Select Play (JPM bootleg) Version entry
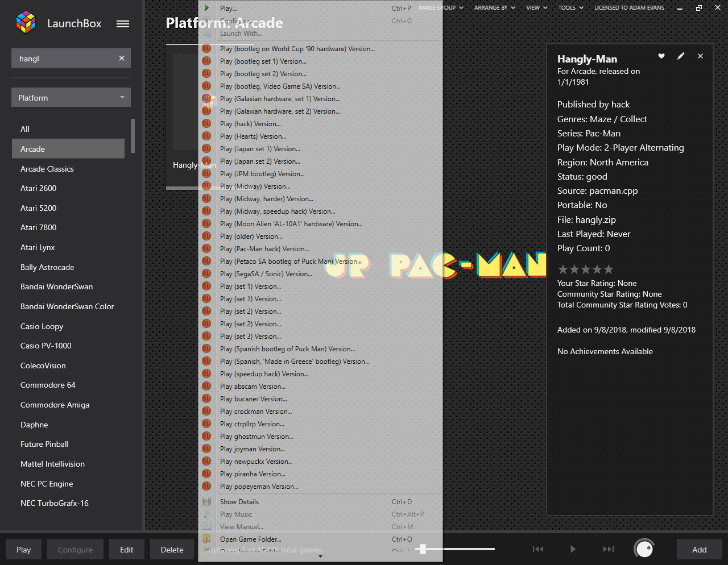 click(320, 173)
